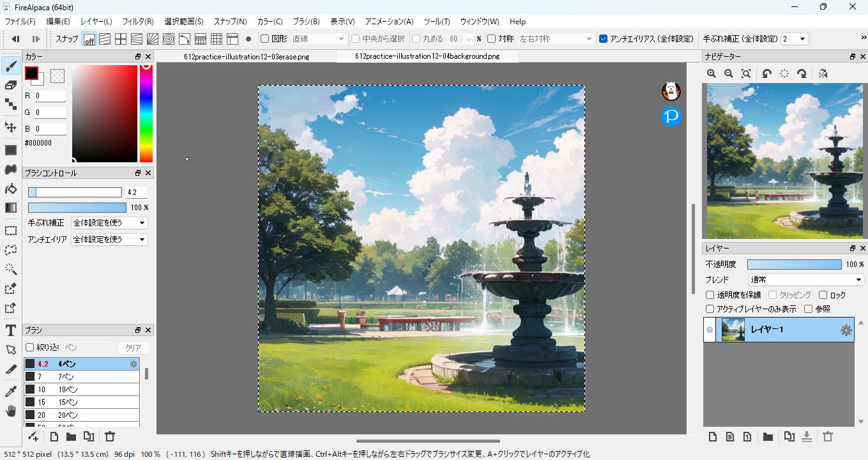Activate the Magic Wand selection tool

click(x=10, y=269)
